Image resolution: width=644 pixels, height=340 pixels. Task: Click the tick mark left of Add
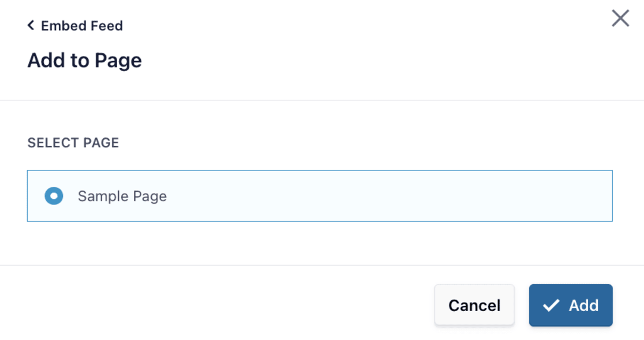pyautogui.click(x=551, y=305)
